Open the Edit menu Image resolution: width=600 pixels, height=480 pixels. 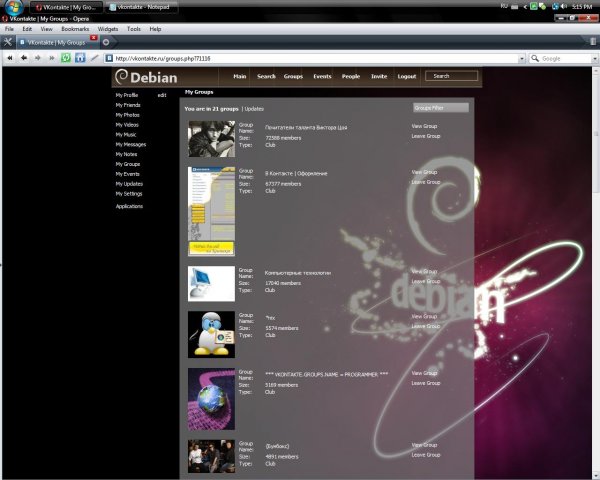[x=27, y=29]
